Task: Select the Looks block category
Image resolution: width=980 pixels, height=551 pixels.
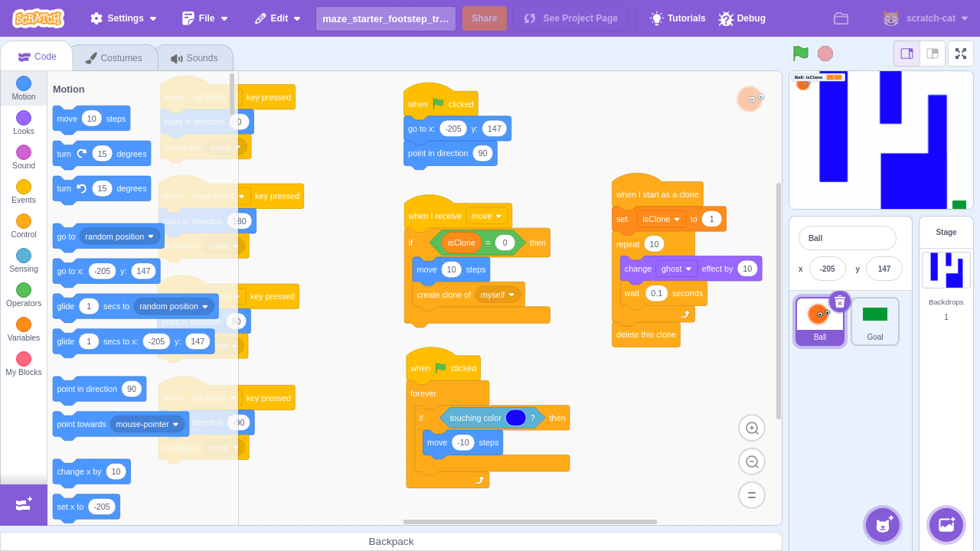Action: coord(24,123)
